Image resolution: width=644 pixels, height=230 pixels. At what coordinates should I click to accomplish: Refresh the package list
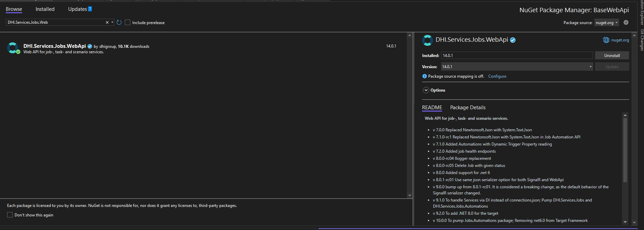point(119,22)
